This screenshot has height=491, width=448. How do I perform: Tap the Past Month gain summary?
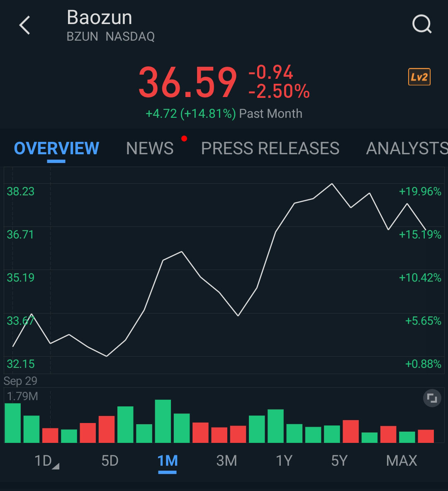(x=224, y=114)
